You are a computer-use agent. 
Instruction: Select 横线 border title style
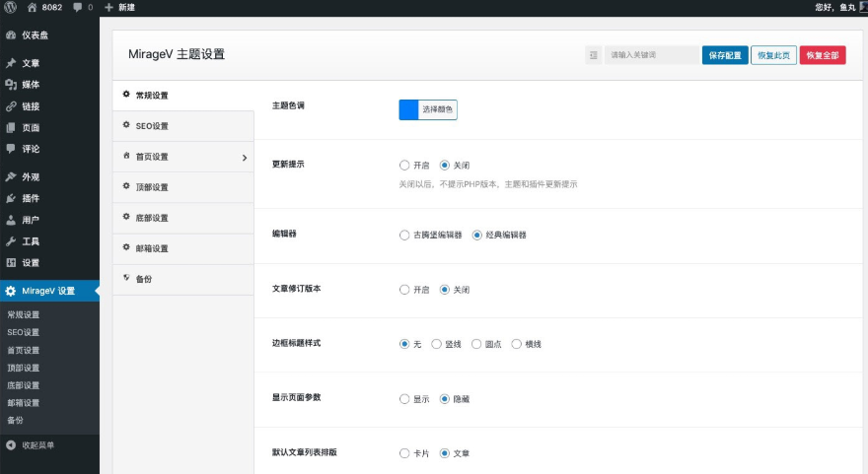point(516,344)
